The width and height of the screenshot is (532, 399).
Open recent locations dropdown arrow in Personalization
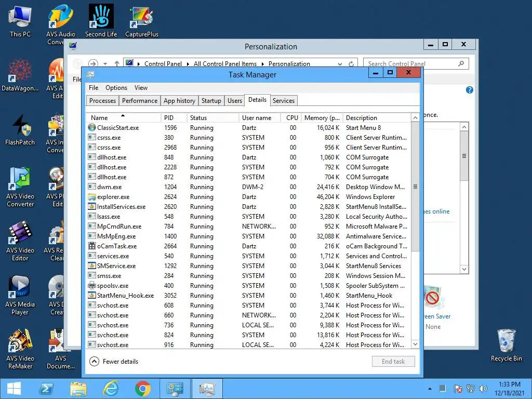coord(105,64)
